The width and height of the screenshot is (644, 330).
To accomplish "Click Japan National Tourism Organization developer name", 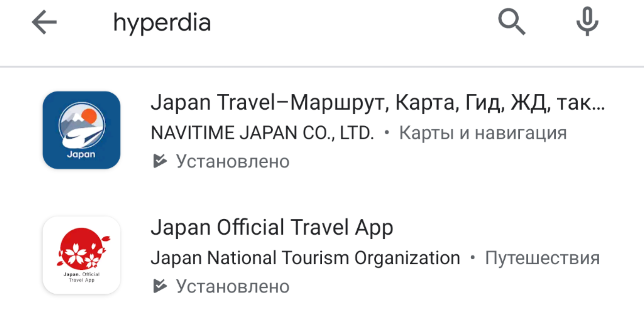I will [305, 258].
